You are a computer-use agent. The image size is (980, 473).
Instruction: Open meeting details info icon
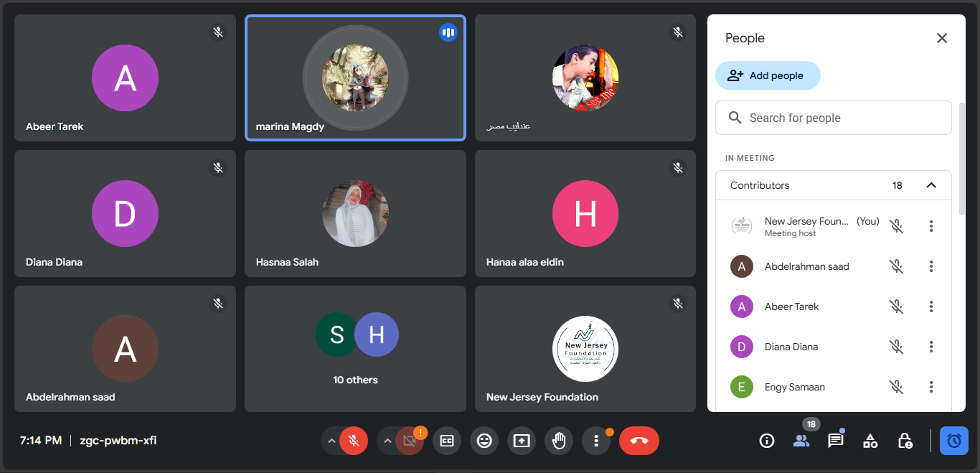click(767, 441)
